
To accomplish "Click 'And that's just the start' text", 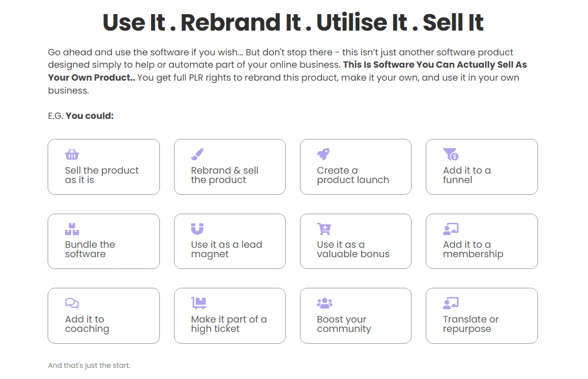I will coord(89,365).
